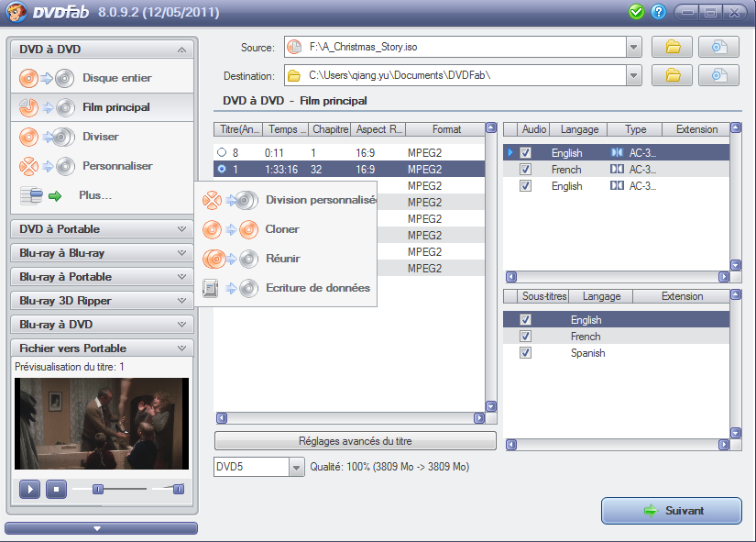
Task: Open folder browser for Source path
Action: click(672, 46)
